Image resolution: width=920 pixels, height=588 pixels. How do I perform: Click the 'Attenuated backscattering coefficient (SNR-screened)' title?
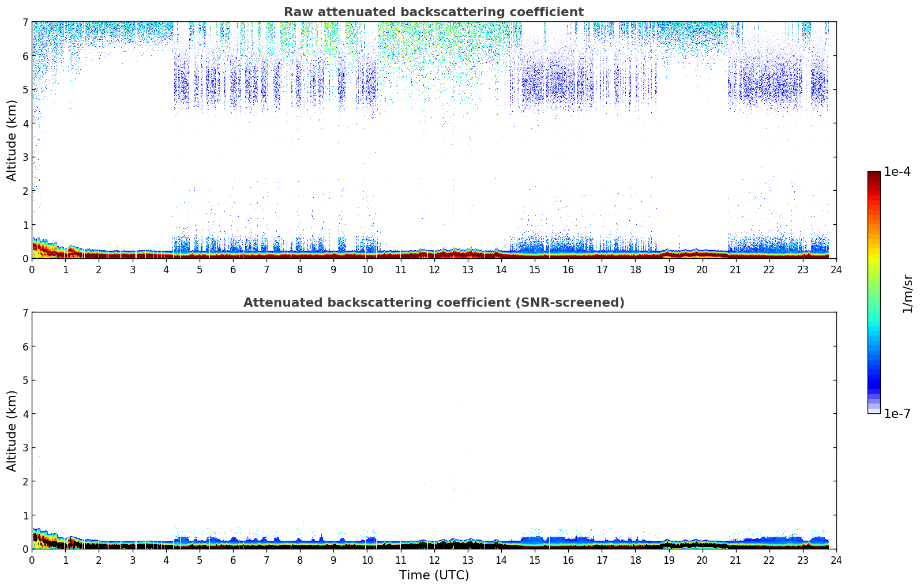[433, 303]
